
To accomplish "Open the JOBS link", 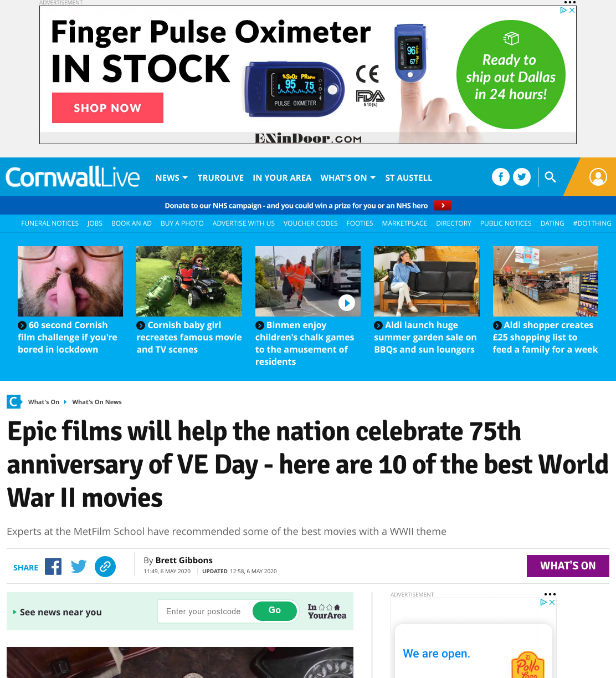I will (95, 223).
